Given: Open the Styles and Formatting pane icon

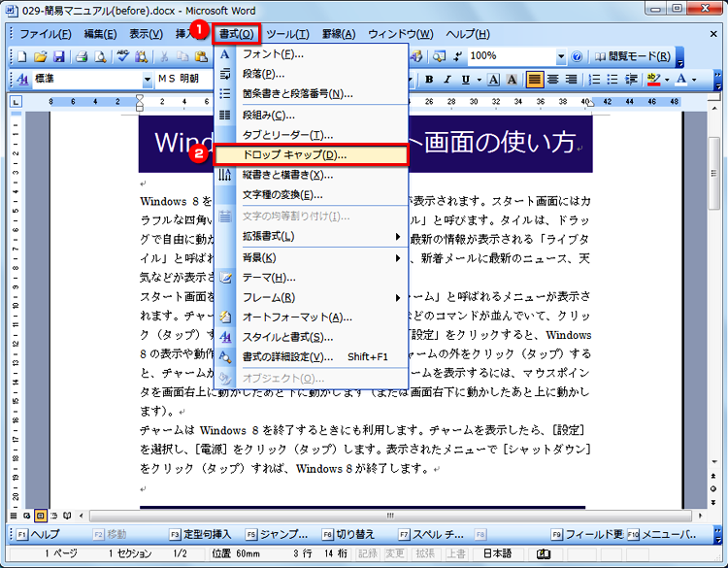Looking at the screenshot, I should point(21,80).
